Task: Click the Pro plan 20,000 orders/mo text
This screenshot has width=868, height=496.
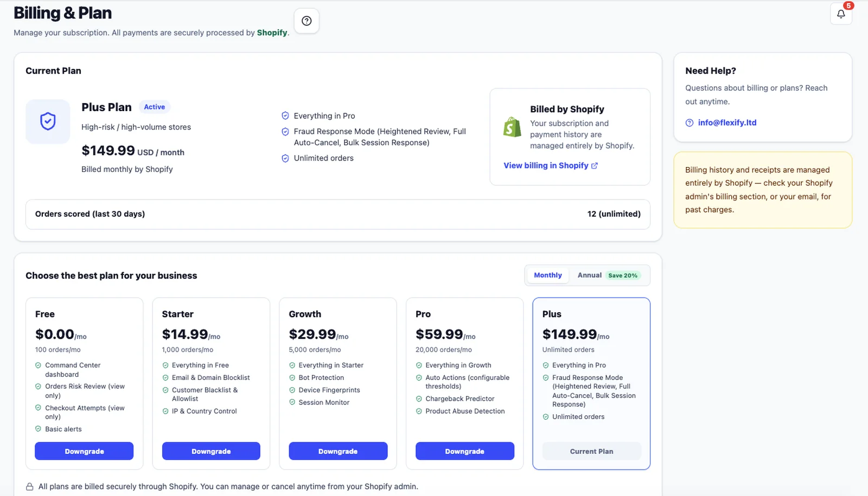Action: coord(444,350)
